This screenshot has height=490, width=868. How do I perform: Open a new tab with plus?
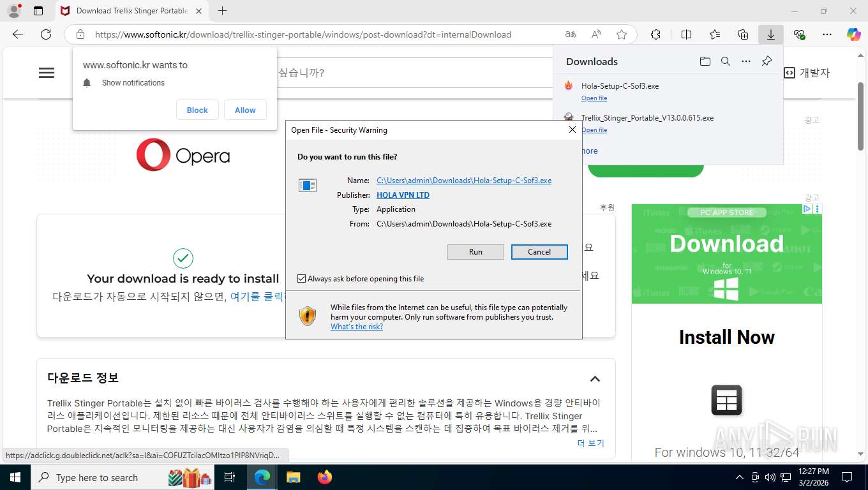[x=222, y=11]
